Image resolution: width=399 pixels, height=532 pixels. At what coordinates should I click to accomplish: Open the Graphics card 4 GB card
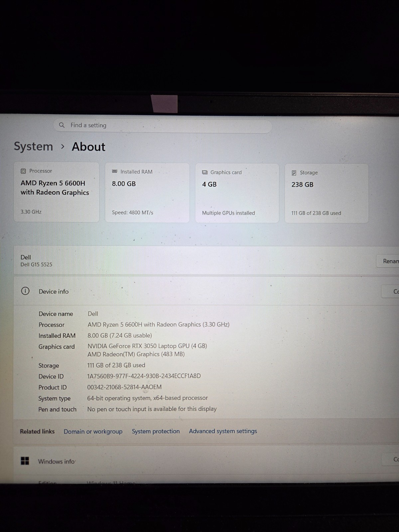237,193
